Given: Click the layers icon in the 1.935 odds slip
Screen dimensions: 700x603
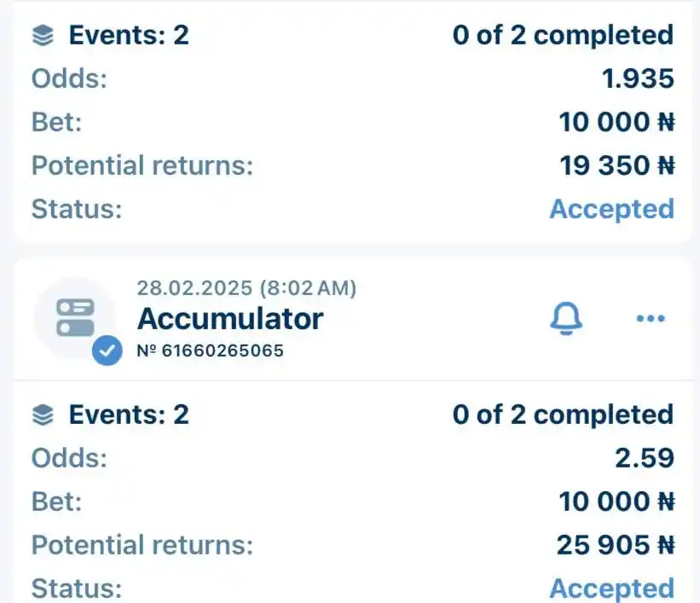Looking at the screenshot, I should (43, 36).
